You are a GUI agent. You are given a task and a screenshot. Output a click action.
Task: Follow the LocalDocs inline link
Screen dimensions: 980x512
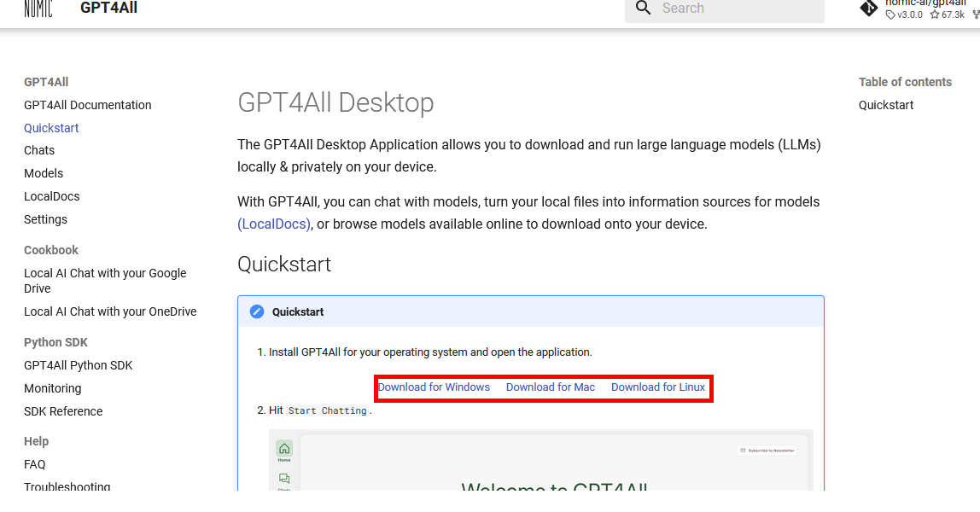pyautogui.click(x=274, y=224)
